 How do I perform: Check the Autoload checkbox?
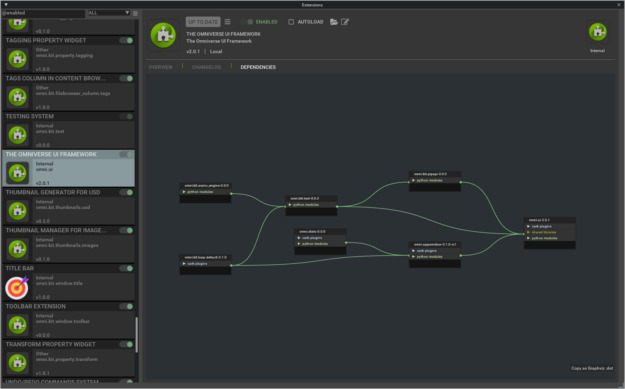(291, 22)
